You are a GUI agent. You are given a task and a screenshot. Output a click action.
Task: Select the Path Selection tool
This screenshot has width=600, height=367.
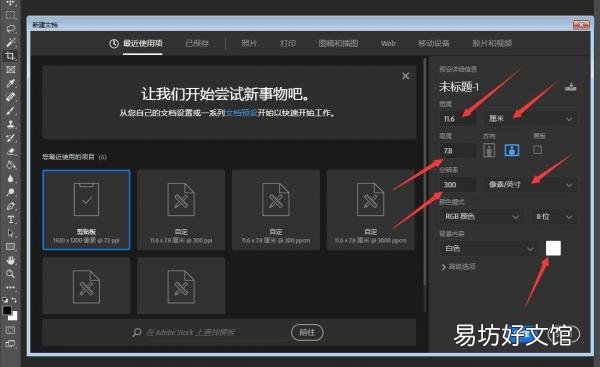(10, 233)
